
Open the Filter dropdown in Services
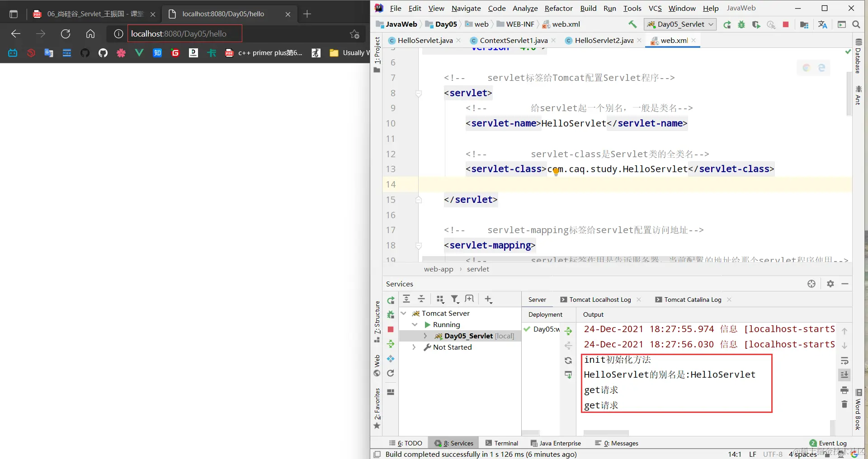pos(455,299)
